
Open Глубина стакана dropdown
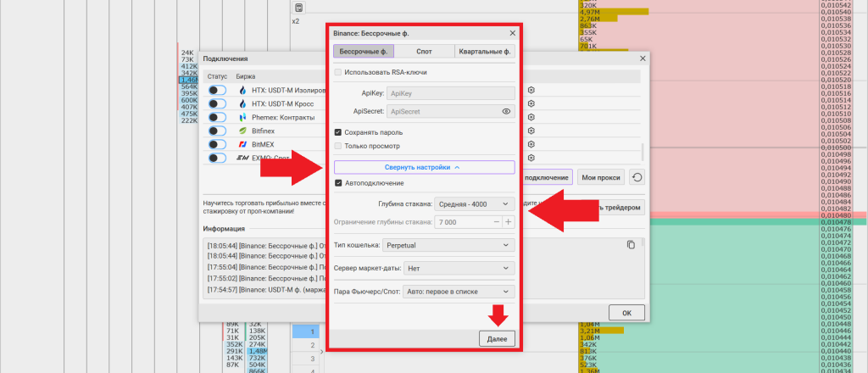[x=475, y=204]
